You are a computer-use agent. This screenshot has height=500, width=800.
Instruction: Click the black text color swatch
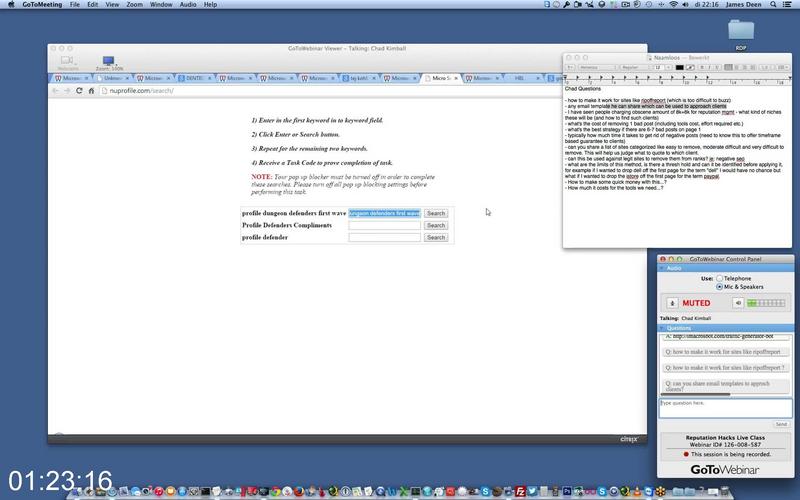pos(679,67)
